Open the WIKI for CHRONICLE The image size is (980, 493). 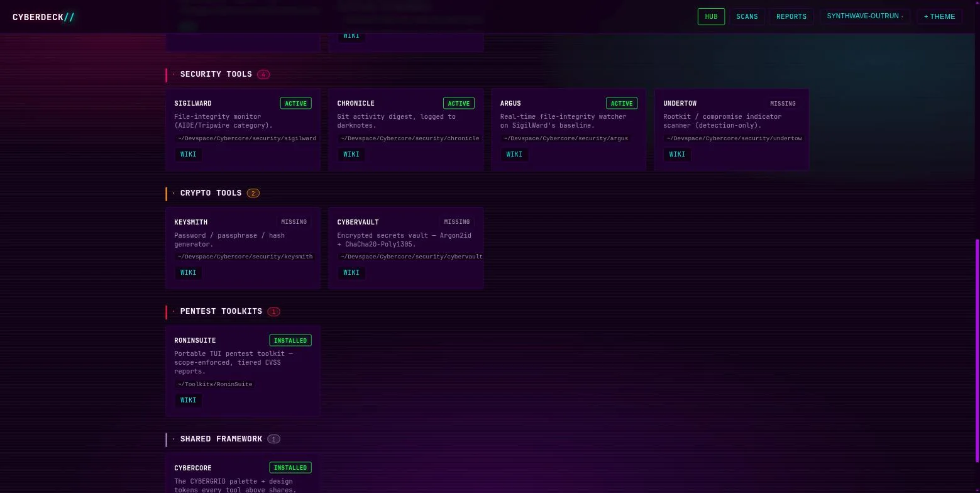coord(351,155)
